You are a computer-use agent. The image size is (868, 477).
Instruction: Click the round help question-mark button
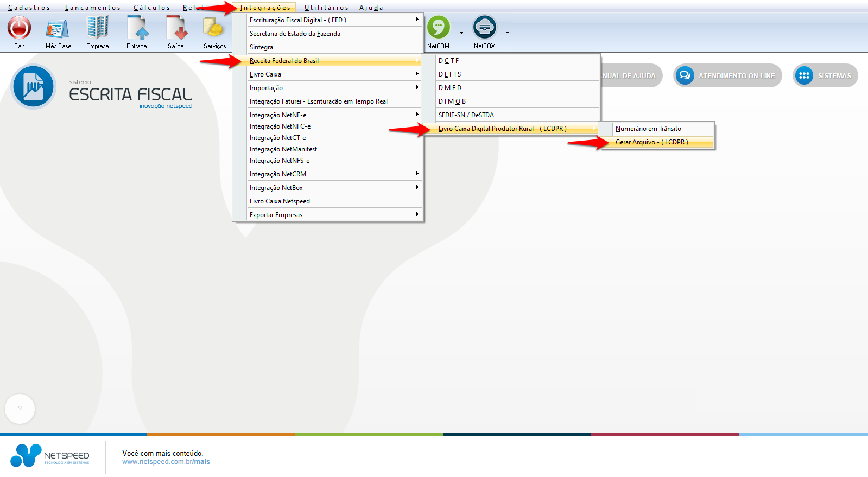click(20, 409)
